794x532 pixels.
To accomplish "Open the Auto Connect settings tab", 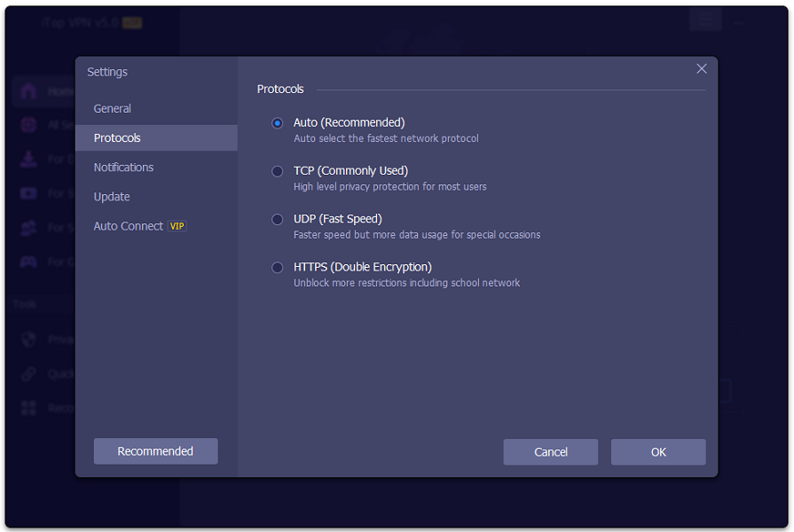I will click(x=129, y=226).
